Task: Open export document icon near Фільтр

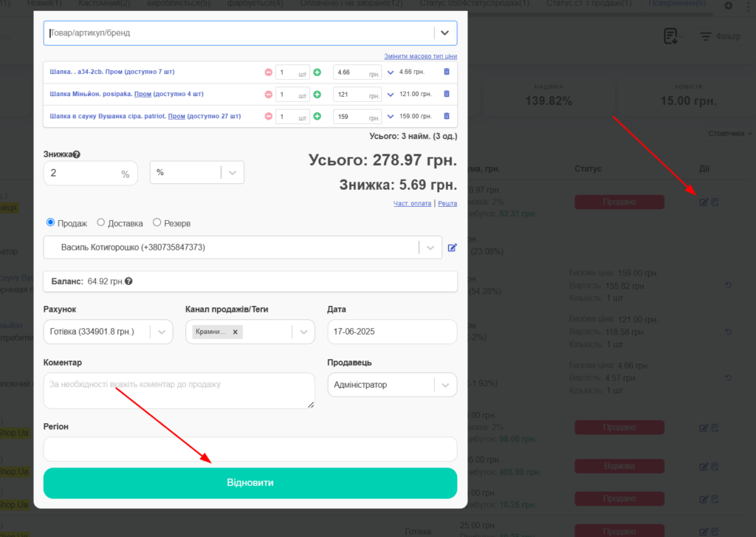Action: (x=672, y=36)
